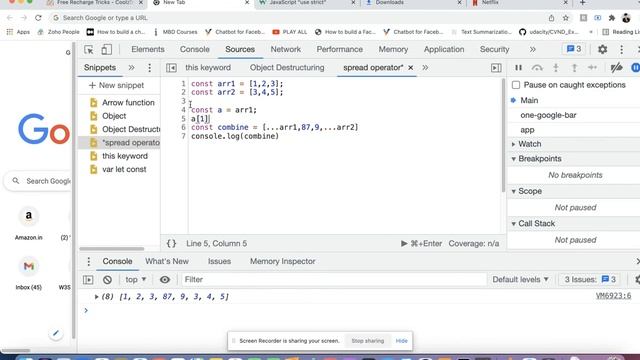This screenshot has height=360, width=640.
Task: Switch to the Console panel tab
Action: pos(195,49)
